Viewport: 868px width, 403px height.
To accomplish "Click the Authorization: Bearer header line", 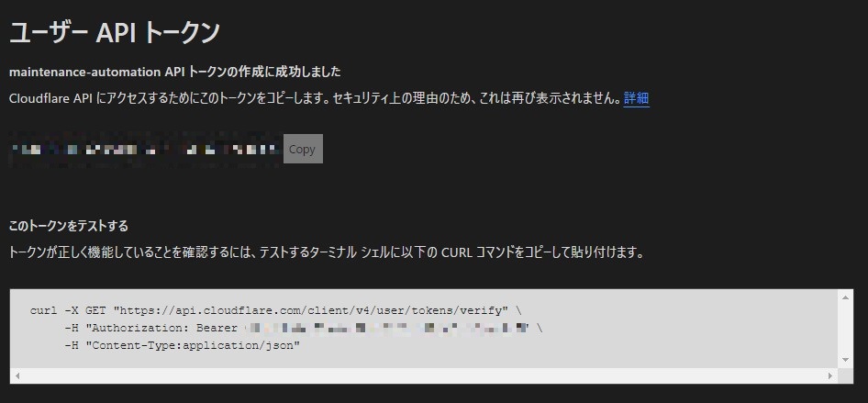I will 304,329.
